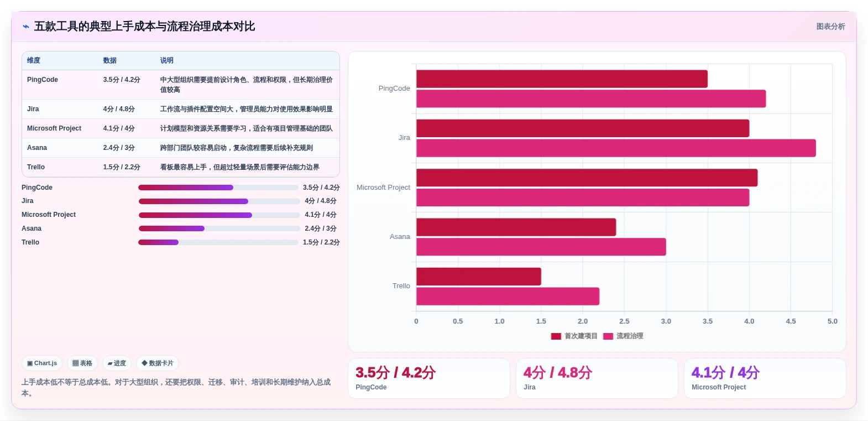Click the 5.0 x-axis tick label
This screenshot has height=421, width=868.
[x=832, y=321]
